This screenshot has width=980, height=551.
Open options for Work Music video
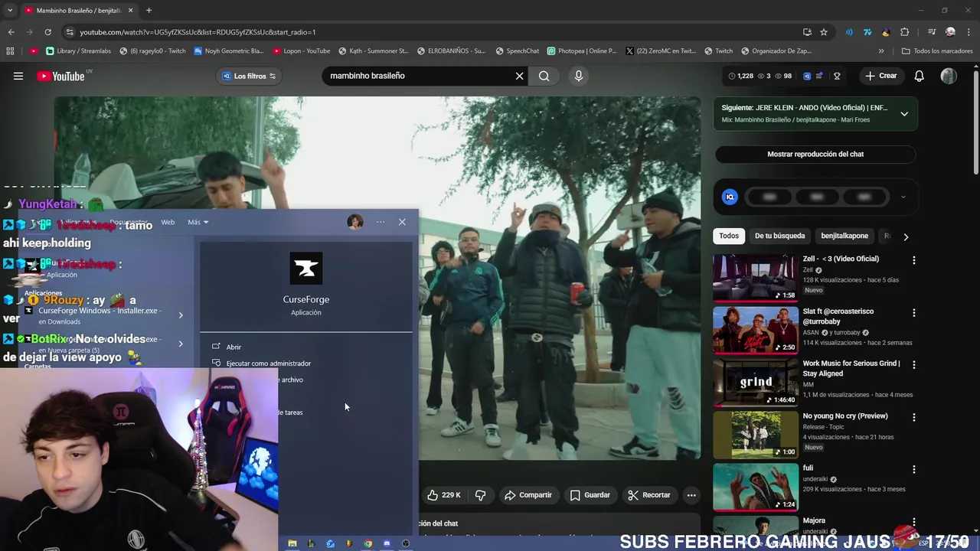913,365
